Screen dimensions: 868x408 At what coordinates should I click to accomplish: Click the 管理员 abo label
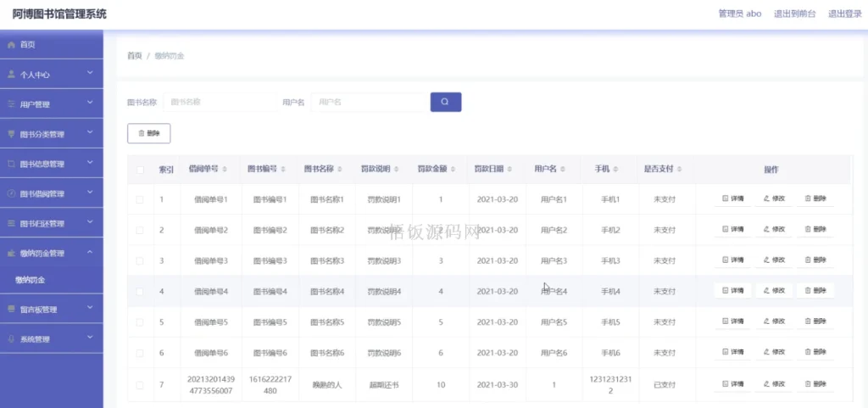coord(740,14)
